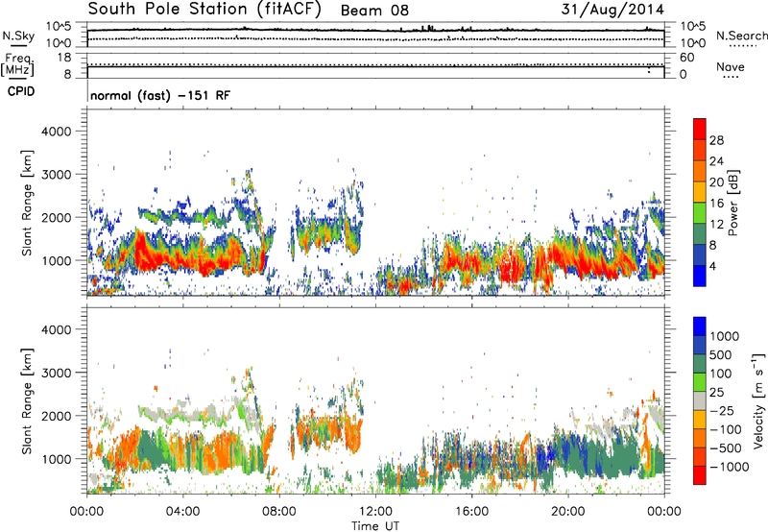Click the power panel 'Slant Range [km]' title
Viewport: 768px width, 532px height.
[x=27, y=203]
